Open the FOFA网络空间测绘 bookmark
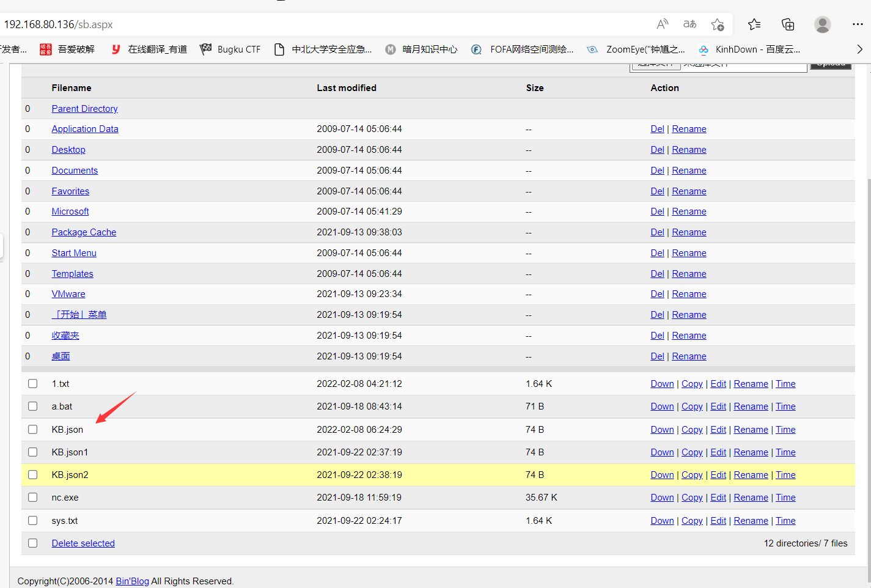 523,50
